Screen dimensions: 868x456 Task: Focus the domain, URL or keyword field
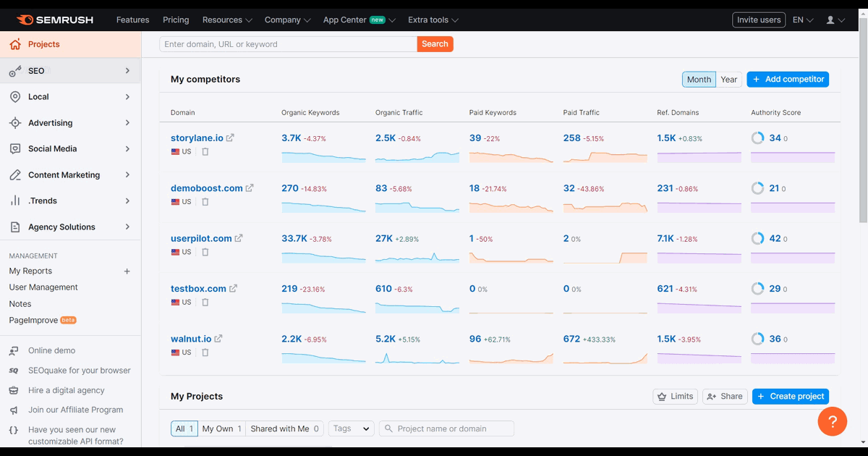click(288, 44)
